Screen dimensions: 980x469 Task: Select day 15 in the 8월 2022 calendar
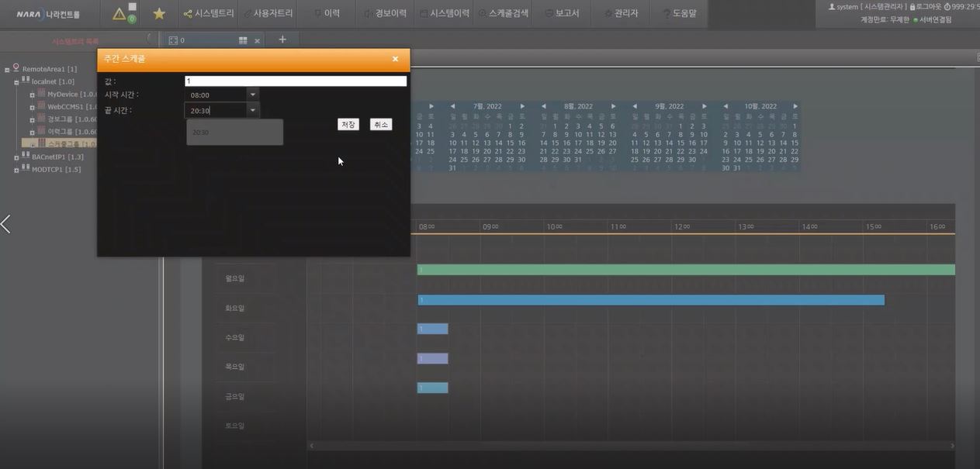pyautogui.click(x=556, y=143)
